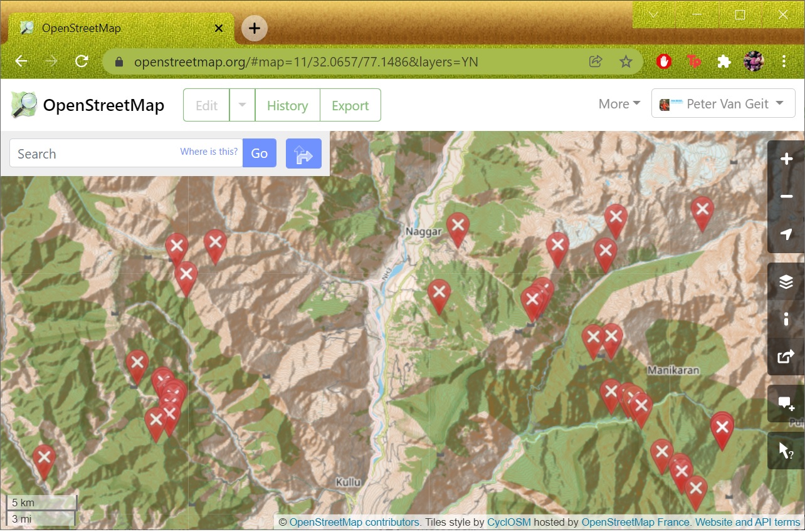Viewport: 805px width, 532px height.
Task: Click the 'Where is this?' link
Action: click(x=209, y=152)
